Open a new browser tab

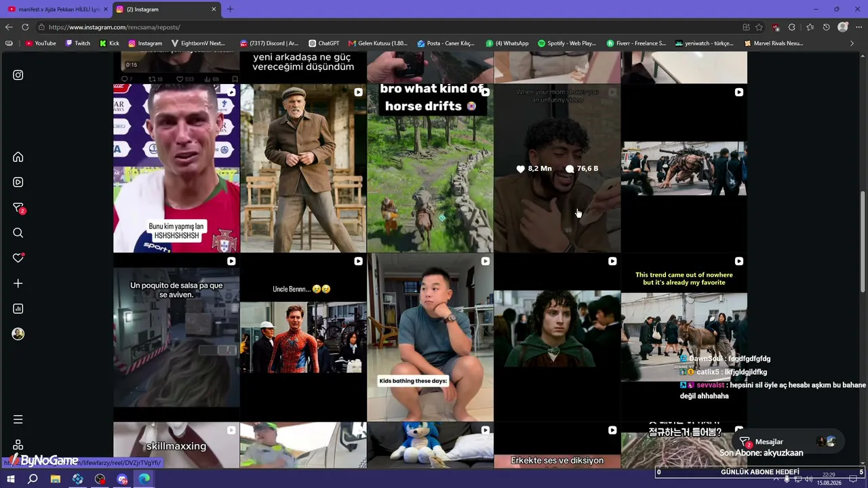230,9
